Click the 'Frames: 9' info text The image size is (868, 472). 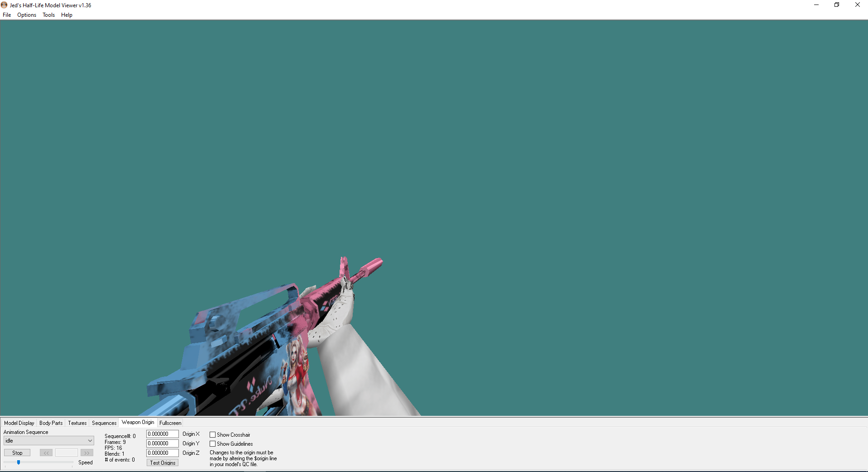coord(115,442)
